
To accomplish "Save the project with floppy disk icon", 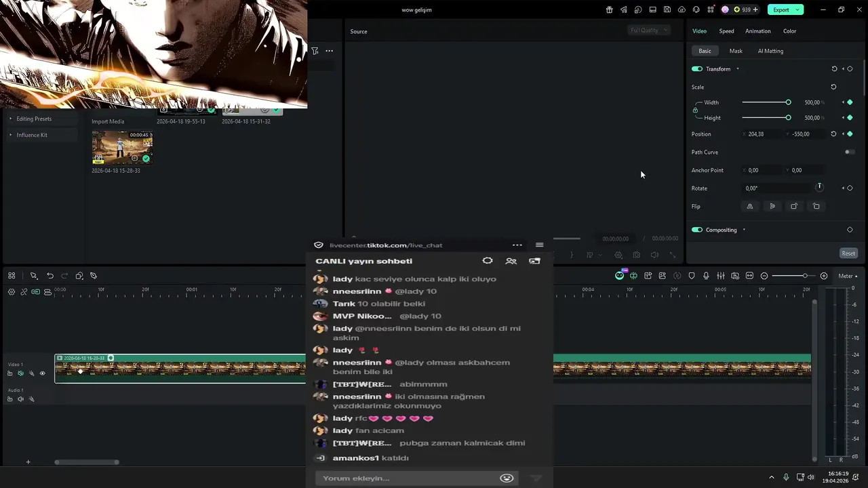I will pyautogui.click(x=667, y=9).
